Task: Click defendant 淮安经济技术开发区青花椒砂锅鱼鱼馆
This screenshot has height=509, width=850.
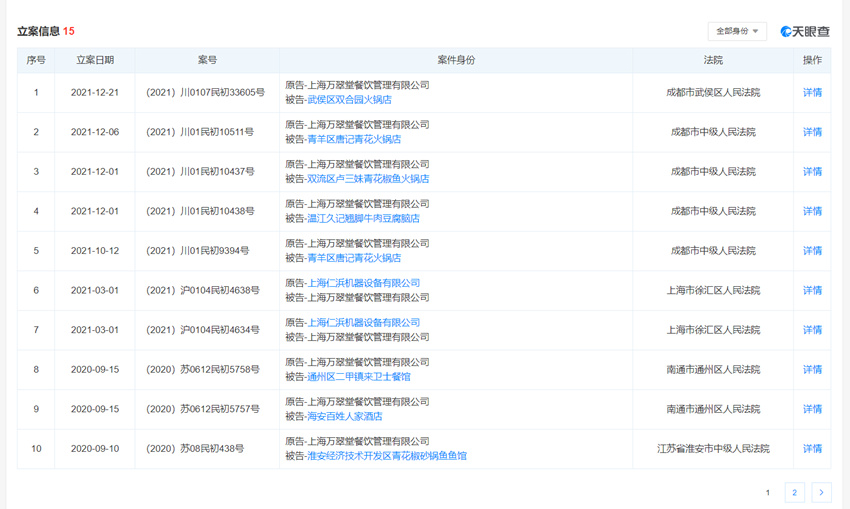Action: pyautogui.click(x=387, y=456)
